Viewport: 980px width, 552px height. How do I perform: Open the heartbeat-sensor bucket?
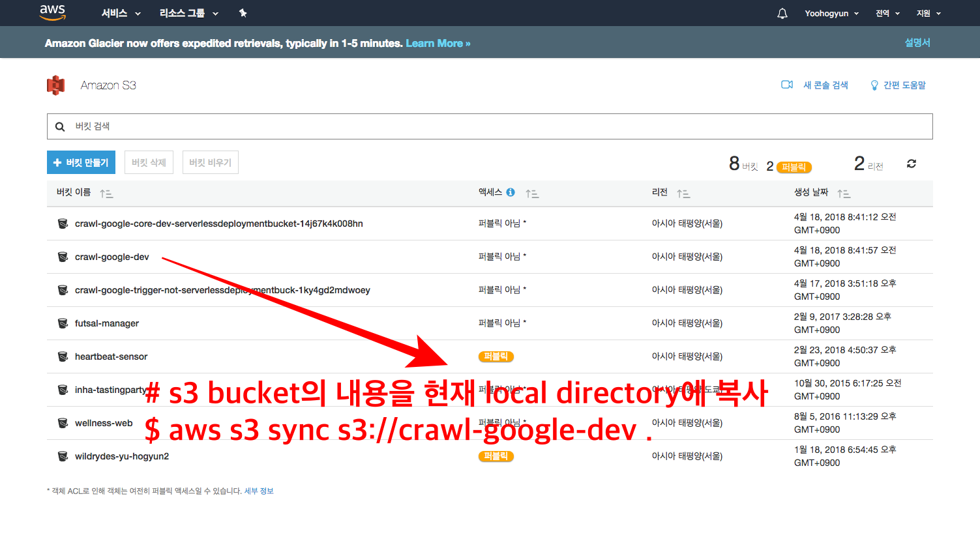(x=111, y=356)
